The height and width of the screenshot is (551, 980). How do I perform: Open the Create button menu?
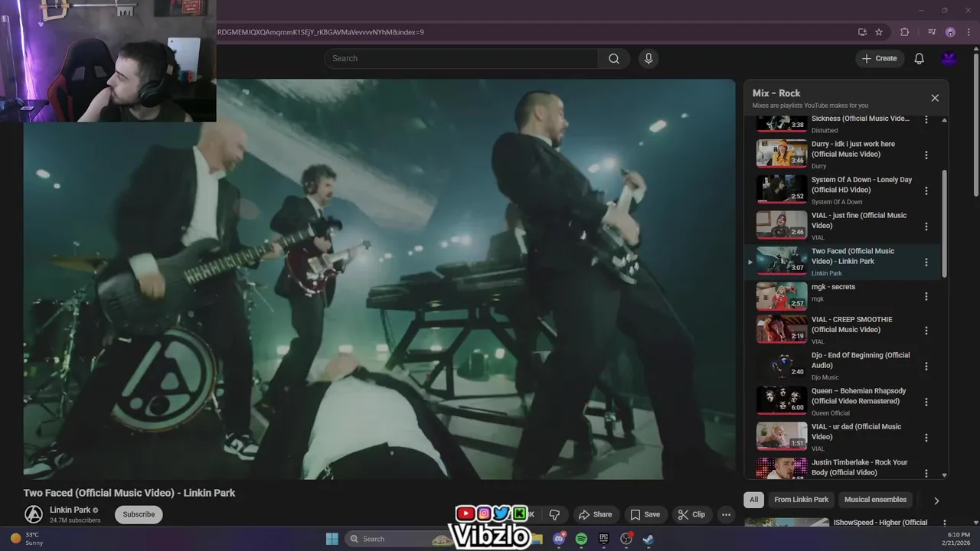pos(880,58)
